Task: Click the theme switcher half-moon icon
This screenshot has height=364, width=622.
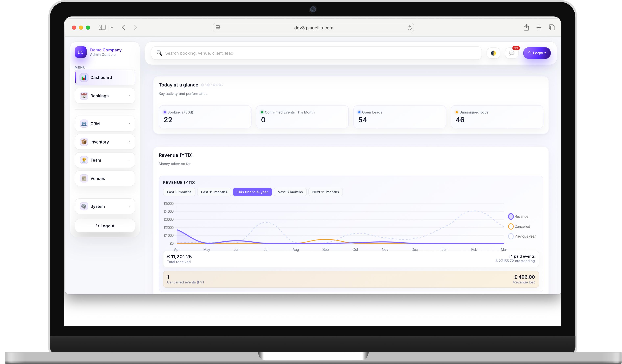Action: click(x=493, y=53)
